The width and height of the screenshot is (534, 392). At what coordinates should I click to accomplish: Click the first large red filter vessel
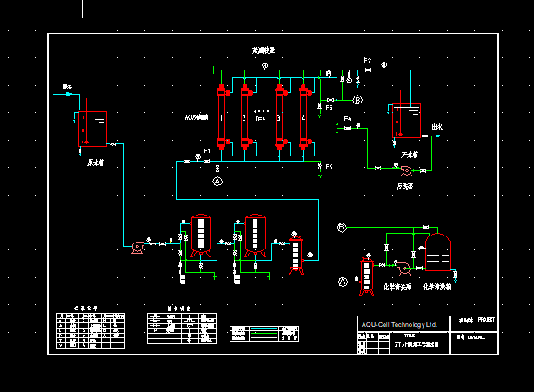pos(201,236)
